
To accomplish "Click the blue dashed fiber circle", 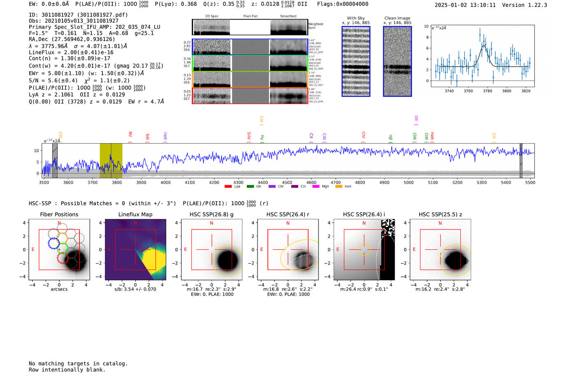I will point(54,243).
